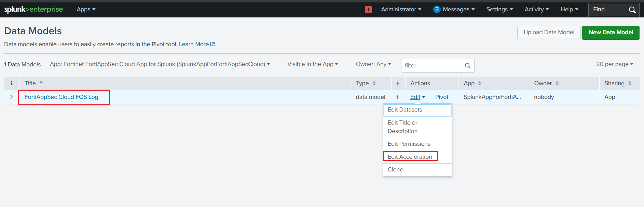Select Edit Acceleration from the menu
Screen dimensions: 644x207
pos(410,157)
